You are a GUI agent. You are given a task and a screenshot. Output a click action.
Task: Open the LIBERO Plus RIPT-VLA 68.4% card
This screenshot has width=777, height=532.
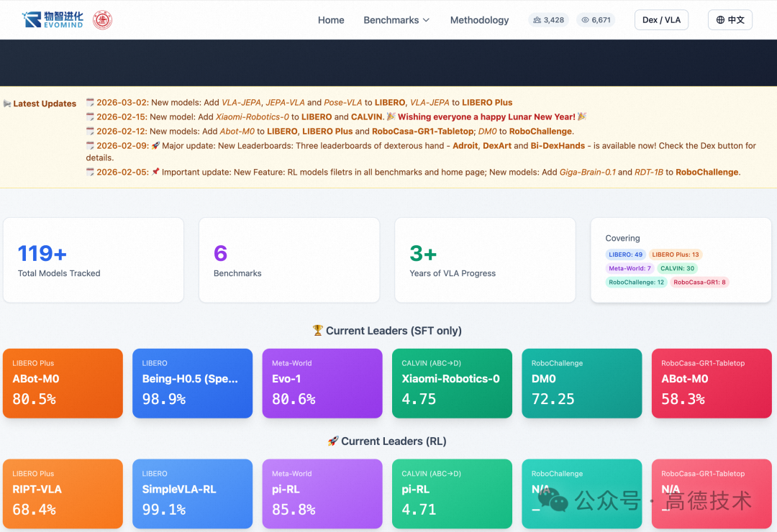(x=63, y=494)
